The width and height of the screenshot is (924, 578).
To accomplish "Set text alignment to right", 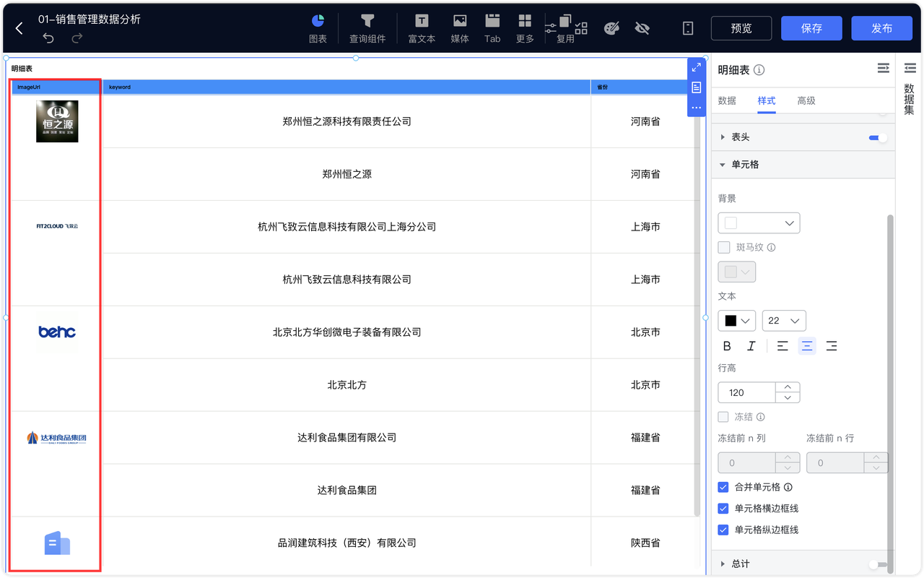I will [x=832, y=345].
